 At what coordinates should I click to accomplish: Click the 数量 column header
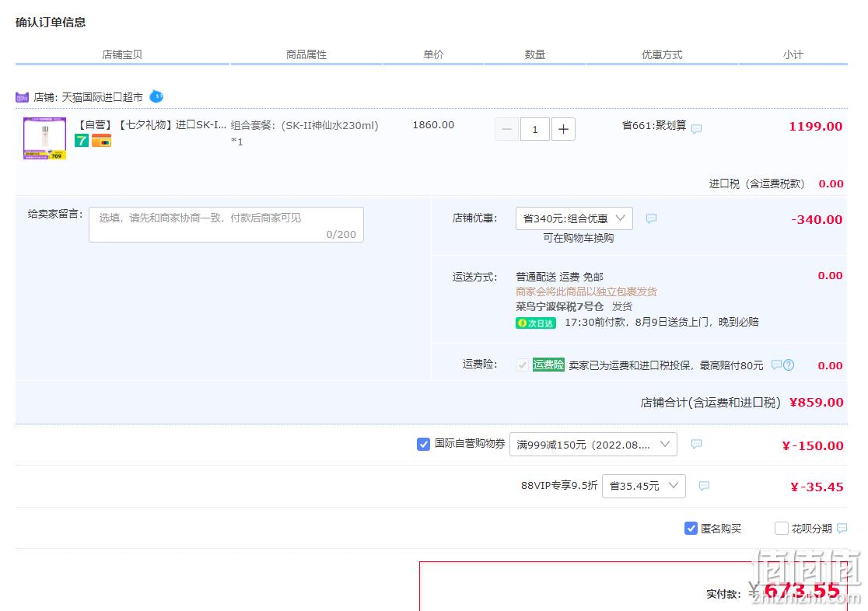point(535,54)
